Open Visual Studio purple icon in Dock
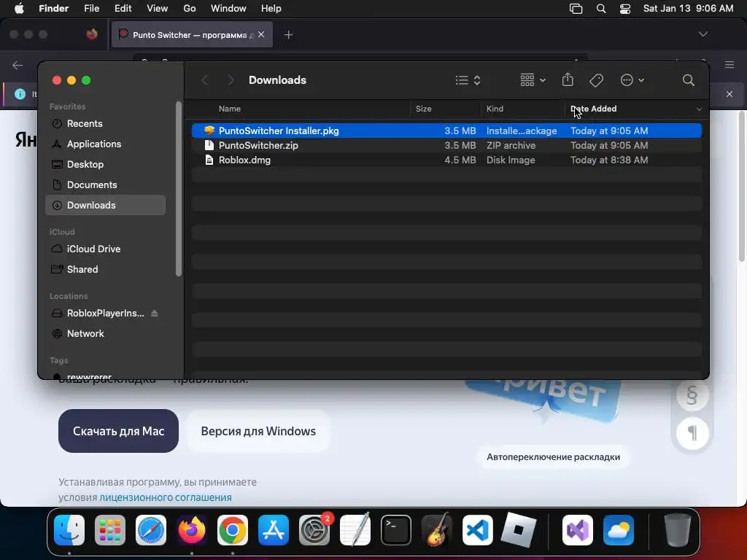This screenshot has height=560, width=747. (x=578, y=530)
